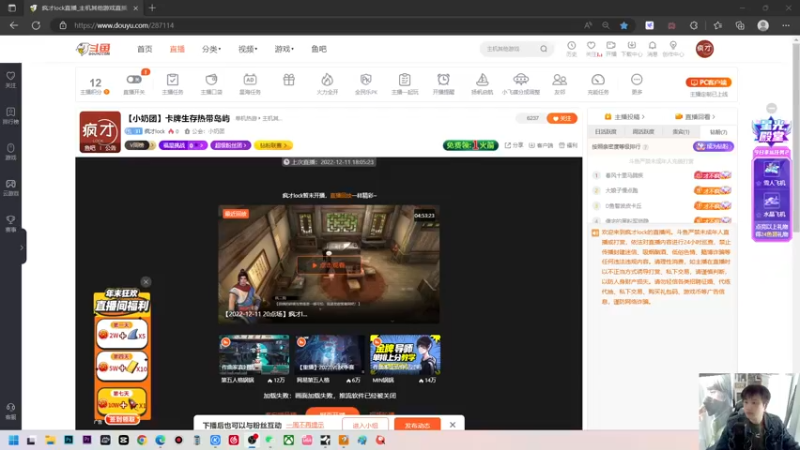
Task: Open the 客户端 link under the title
Action: 541,145
